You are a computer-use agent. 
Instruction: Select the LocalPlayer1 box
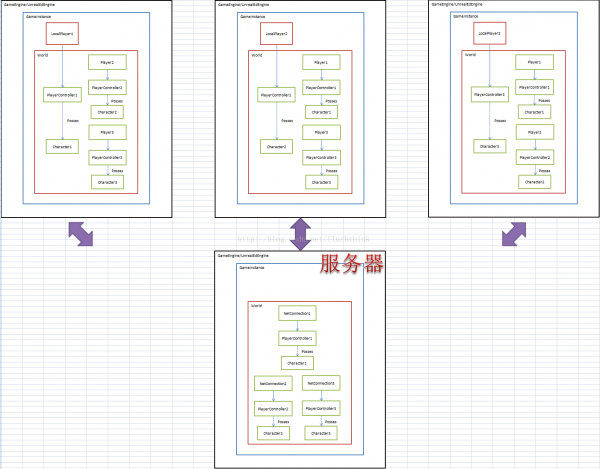coord(62,34)
